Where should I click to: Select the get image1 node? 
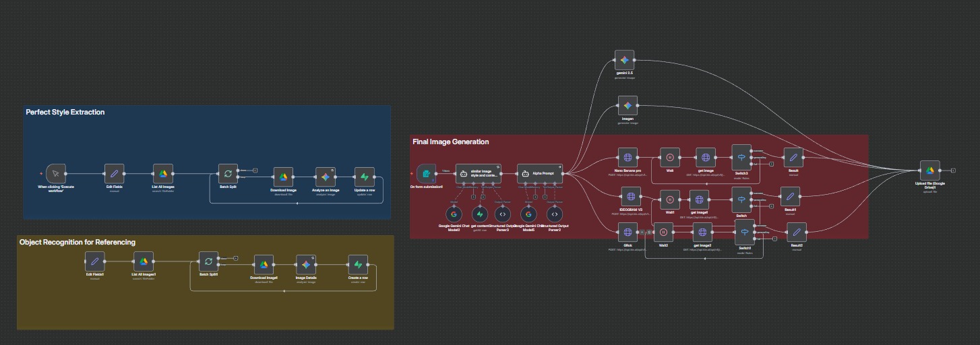pos(700,199)
